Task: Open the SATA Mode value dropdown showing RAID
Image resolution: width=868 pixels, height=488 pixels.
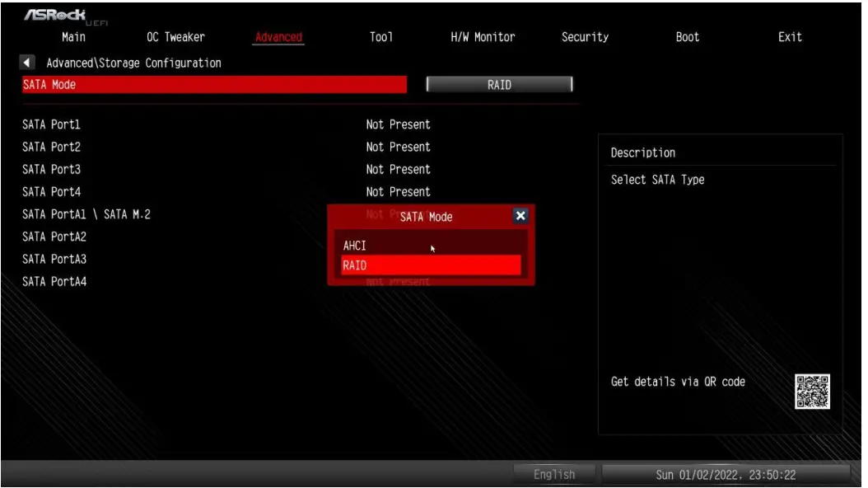Action: (501, 83)
